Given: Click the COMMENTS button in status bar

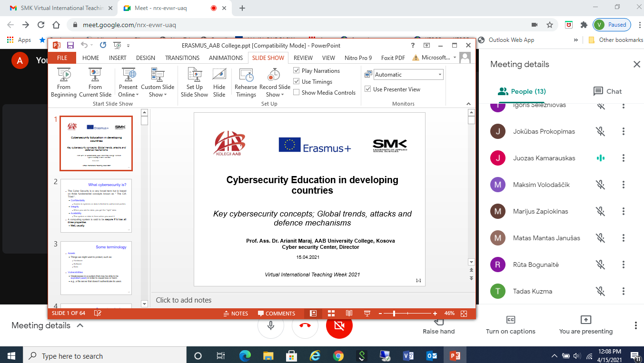Looking at the screenshot, I should tap(277, 314).
